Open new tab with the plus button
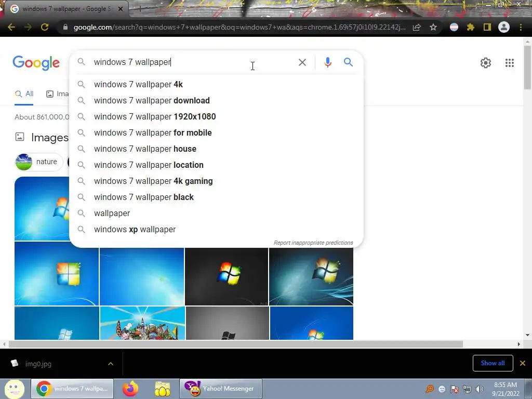532x399 pixels. [140, 9]
